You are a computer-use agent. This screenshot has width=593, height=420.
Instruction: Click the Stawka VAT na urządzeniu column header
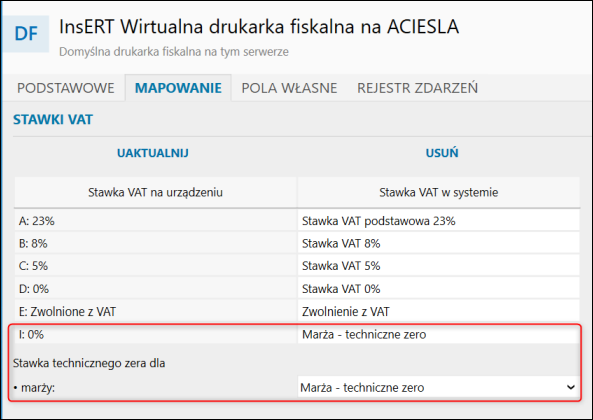pos(155,192)
